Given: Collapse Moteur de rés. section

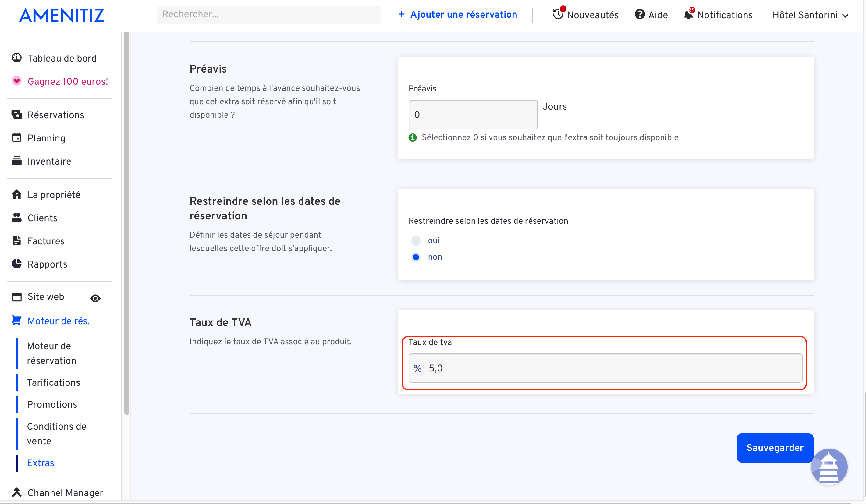Looking at the screenshot, I should pyautogui.click(x=59, y=321).
